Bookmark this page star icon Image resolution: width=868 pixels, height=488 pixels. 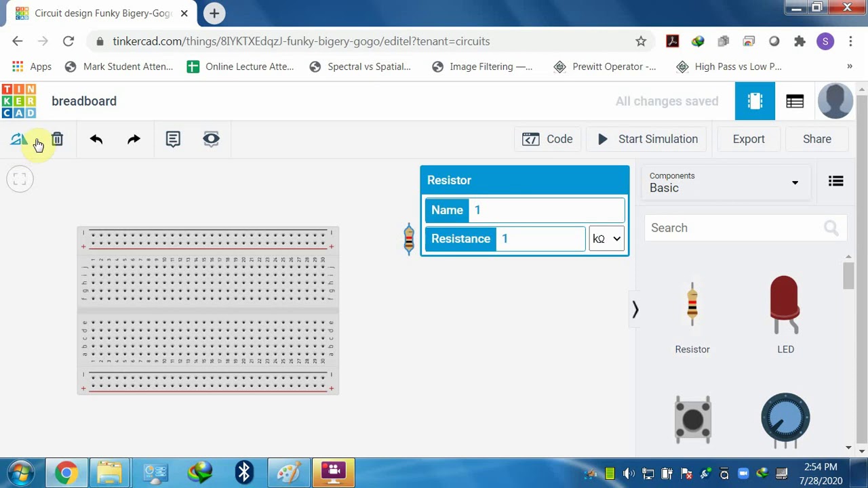pos(641,41)
